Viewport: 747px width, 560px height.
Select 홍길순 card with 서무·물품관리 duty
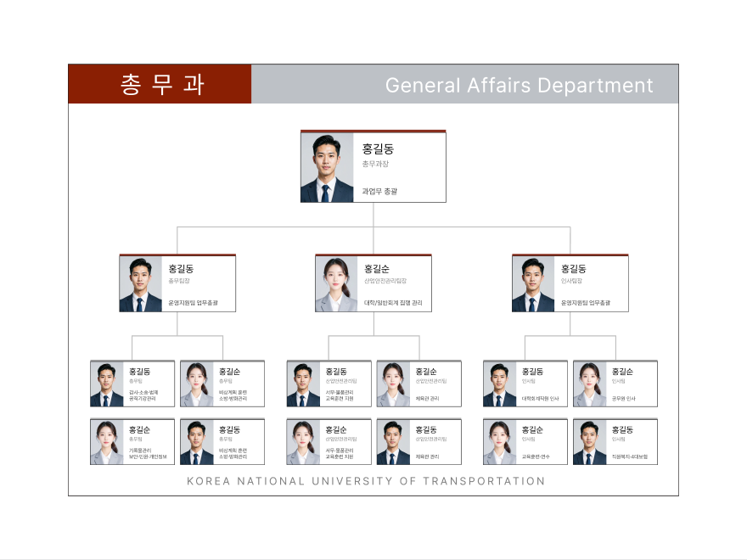(329, 443)
